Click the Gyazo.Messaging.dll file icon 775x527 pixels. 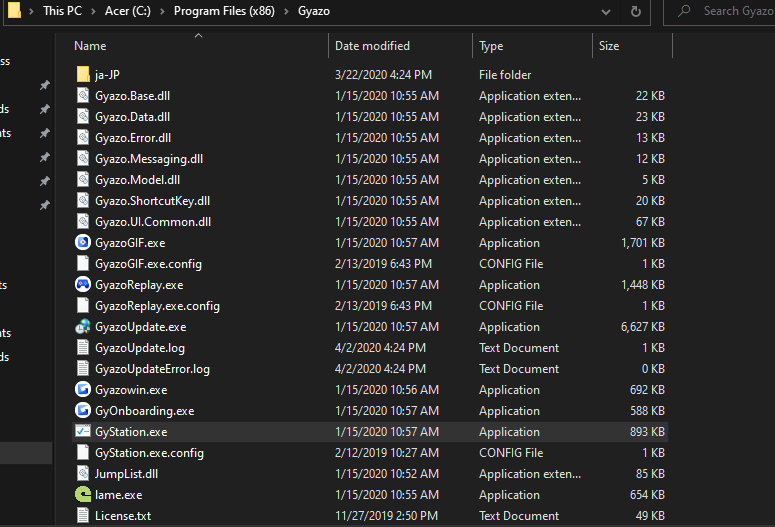click(x=83, y=159)
